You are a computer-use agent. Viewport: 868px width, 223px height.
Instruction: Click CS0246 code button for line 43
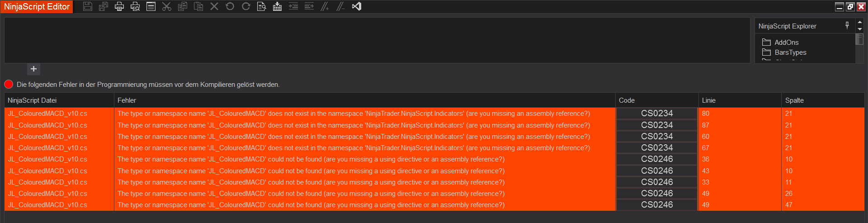tap(657, 171)
